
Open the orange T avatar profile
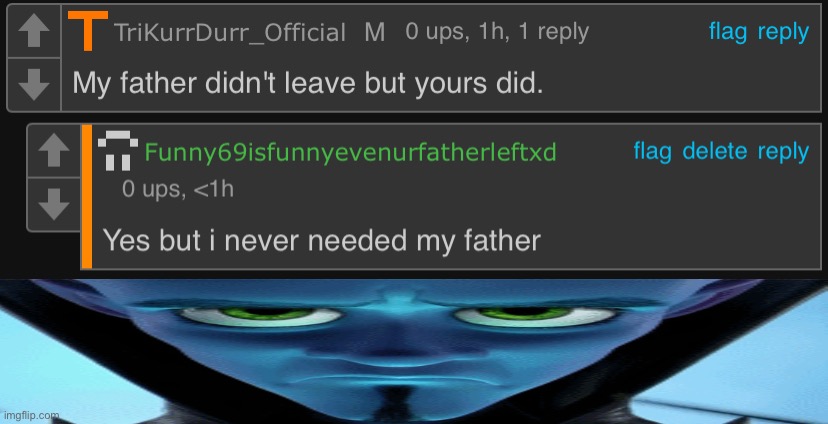click(x=88, y=31)
